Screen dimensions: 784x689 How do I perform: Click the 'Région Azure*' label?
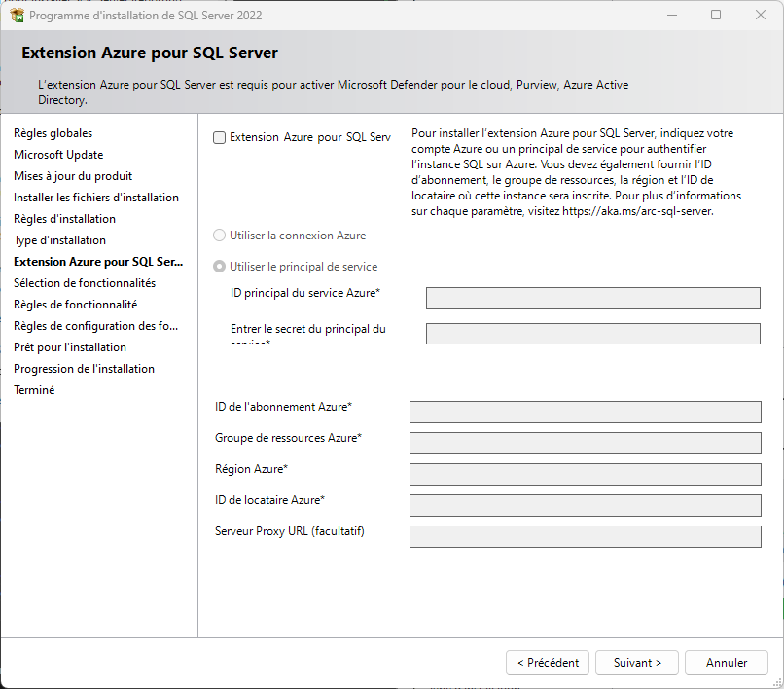coord(252,469)
